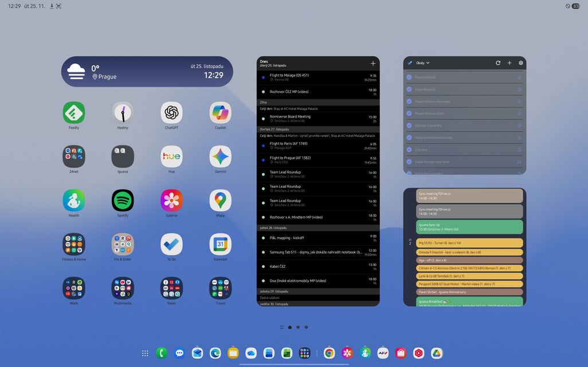This screenshot has width=588, height=367.
Task: Launch Mapy from the home screen
Action: (220, 199)
